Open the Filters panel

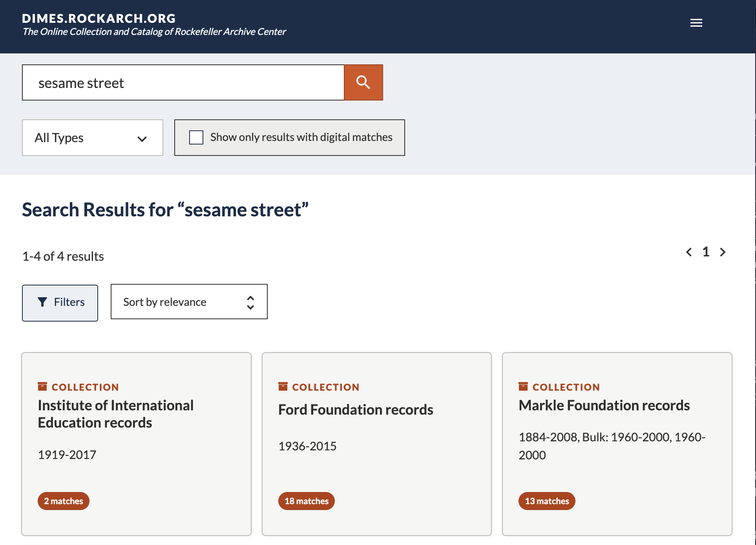click(x=60, y=303)
